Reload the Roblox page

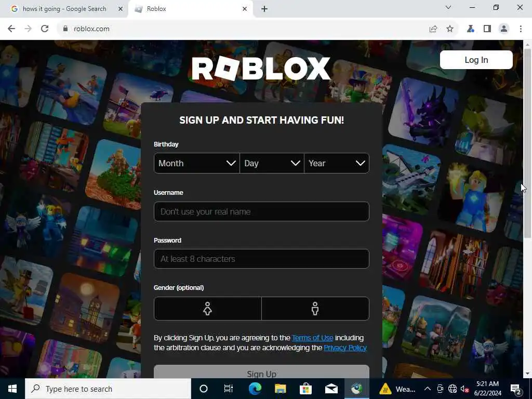[x=45, y=29]
